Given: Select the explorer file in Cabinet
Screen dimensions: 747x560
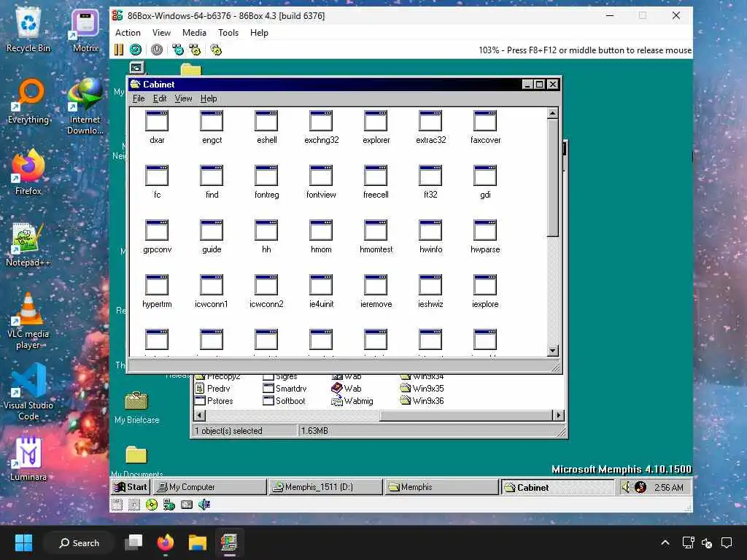Looking at the screenshot, I should (x=376, y=127).
